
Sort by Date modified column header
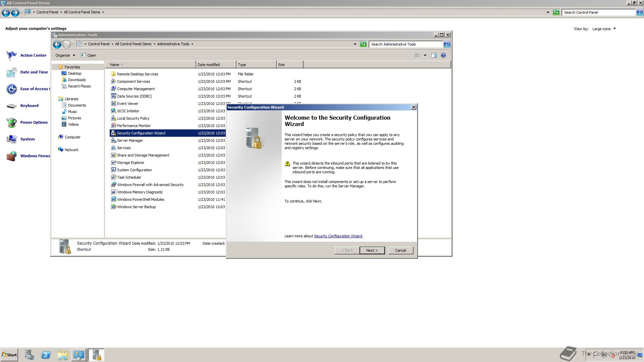[216, 65]
